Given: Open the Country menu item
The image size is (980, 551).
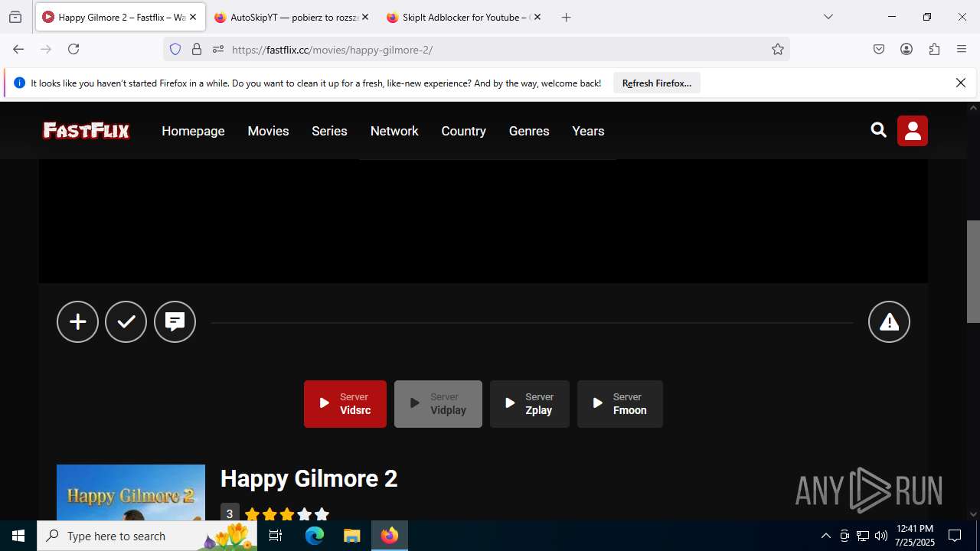Looking at the screenshot, I should [463, 131].
